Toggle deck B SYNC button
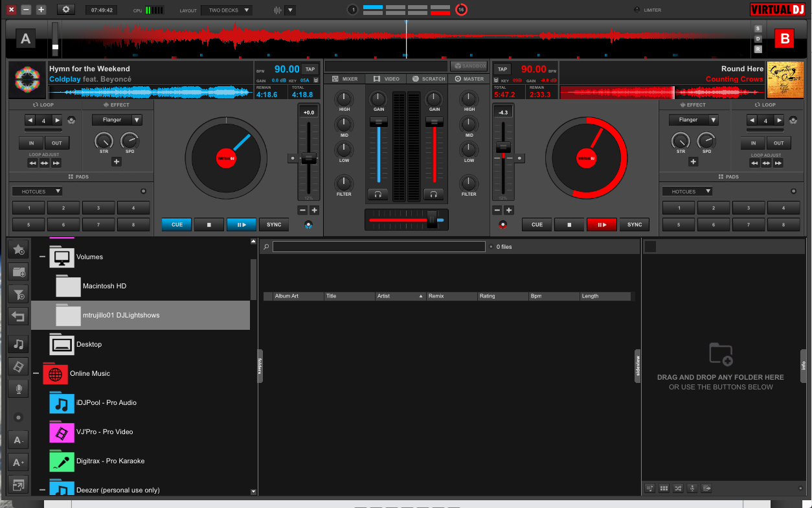This screenshot has height=508, width=812. click(x=635, y=225)
